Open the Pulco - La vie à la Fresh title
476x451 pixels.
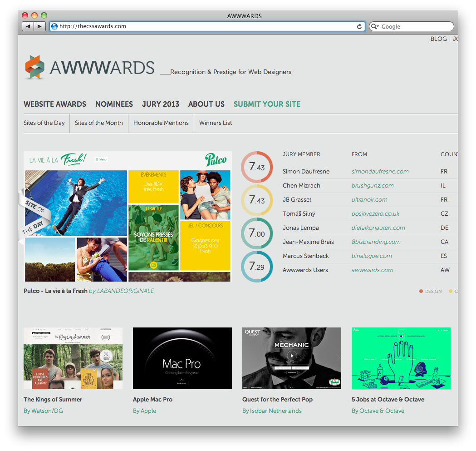tap(55, 291)
